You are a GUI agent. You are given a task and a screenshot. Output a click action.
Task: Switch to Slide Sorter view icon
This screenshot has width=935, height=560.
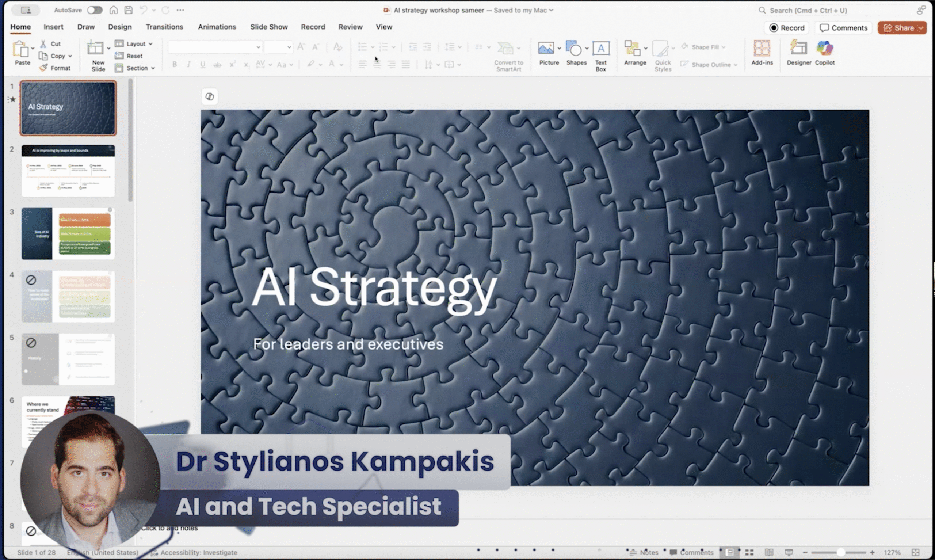click(x=749, y=552)
